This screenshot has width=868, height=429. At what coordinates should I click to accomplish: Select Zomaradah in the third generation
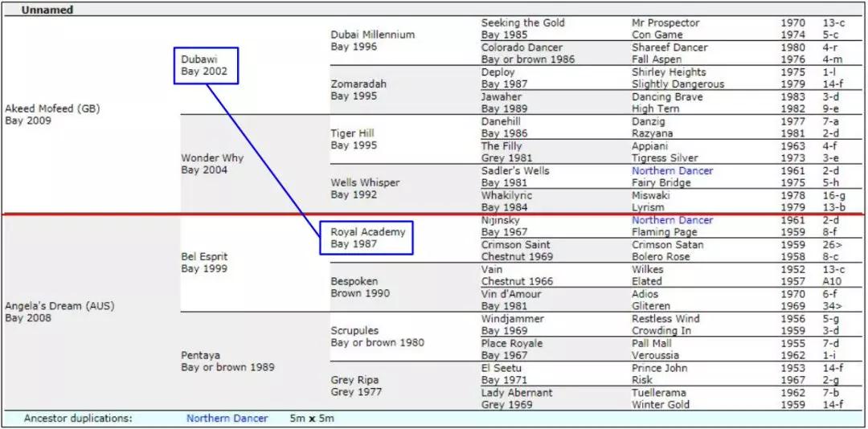tap(358, 84)
